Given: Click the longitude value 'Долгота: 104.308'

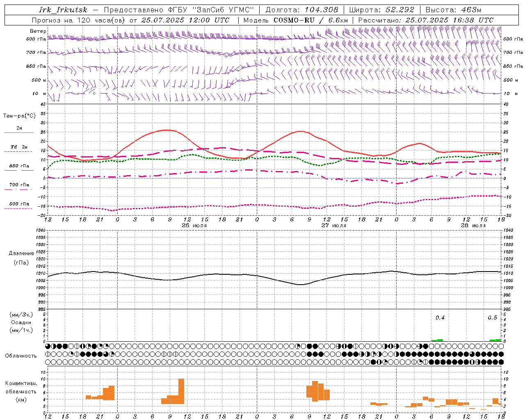Looking at the screenshot, I should click(302, 10).
